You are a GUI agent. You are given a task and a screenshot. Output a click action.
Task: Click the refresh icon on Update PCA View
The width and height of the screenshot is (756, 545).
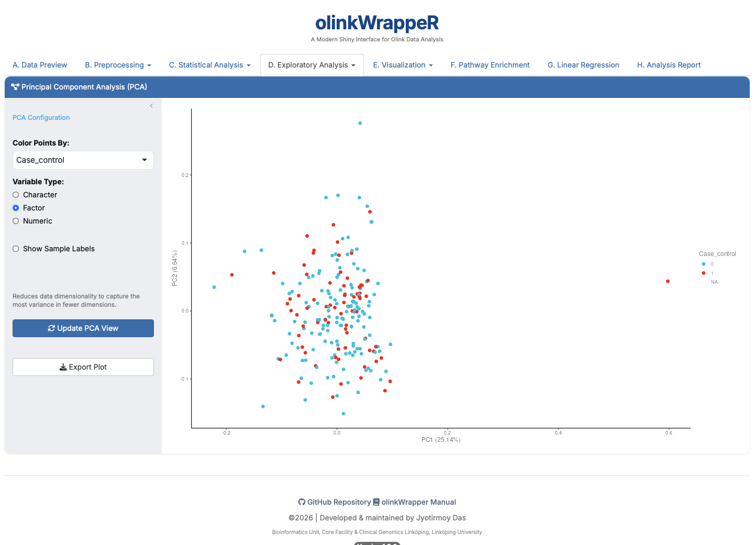point(51,328)
